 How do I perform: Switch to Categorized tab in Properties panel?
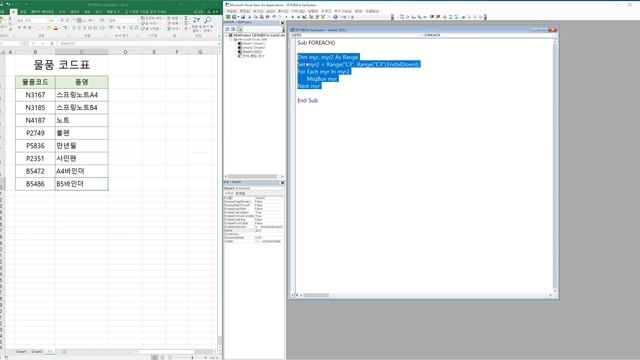[240, 193]
